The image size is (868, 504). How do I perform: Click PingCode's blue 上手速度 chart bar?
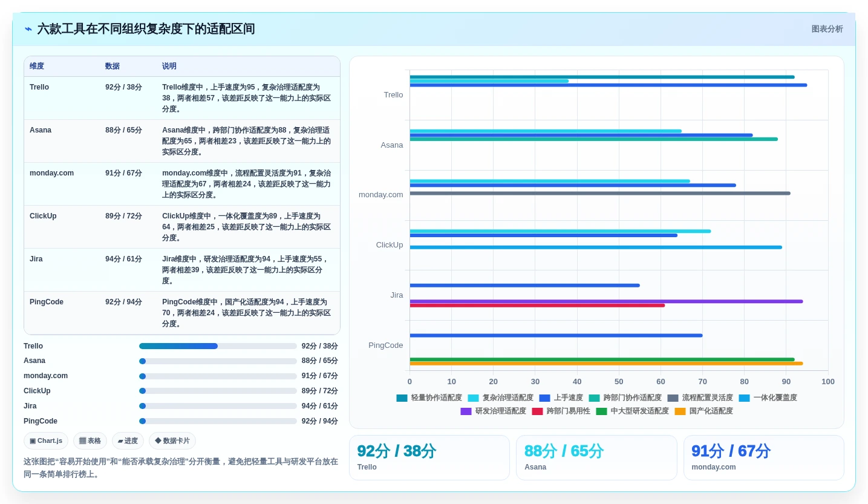(x=556, y=335)
